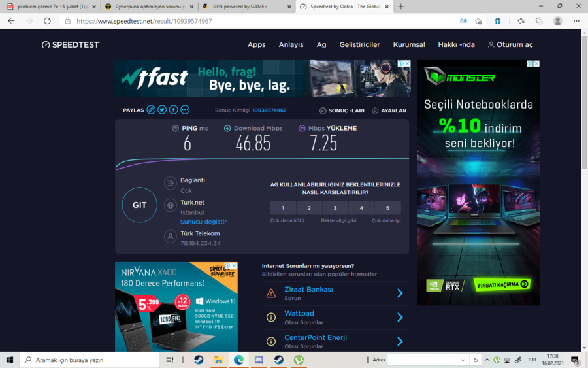Click the Türk Telekom user icon

tap(171, 237)
